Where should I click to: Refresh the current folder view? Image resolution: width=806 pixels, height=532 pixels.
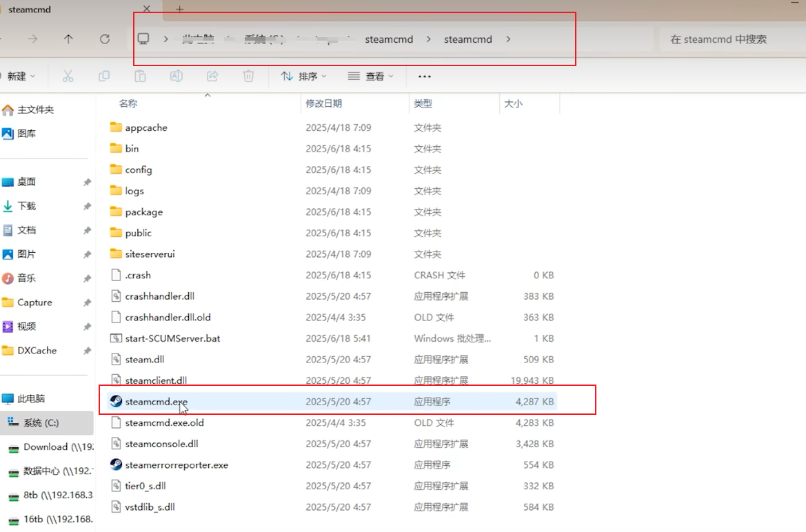pos(105,39)
